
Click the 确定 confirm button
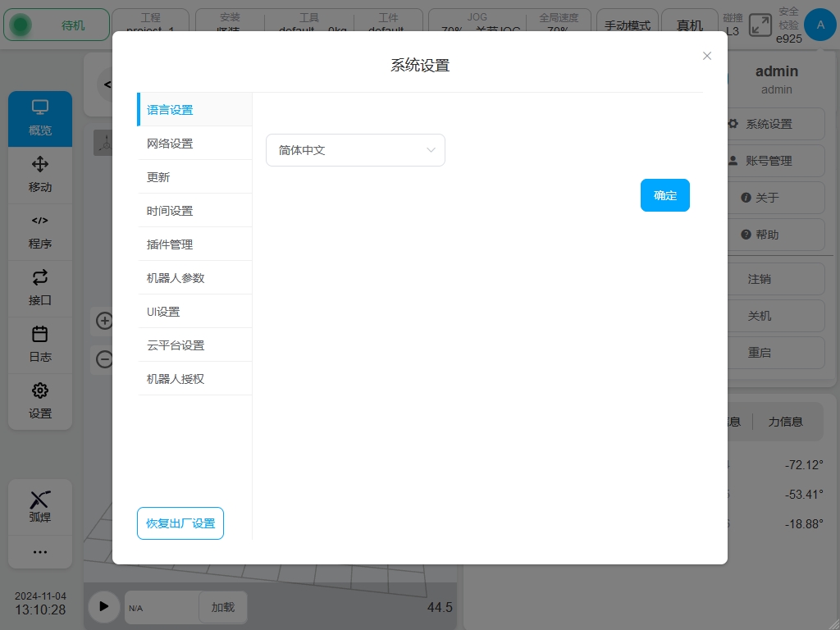click(x=664, y=195)
